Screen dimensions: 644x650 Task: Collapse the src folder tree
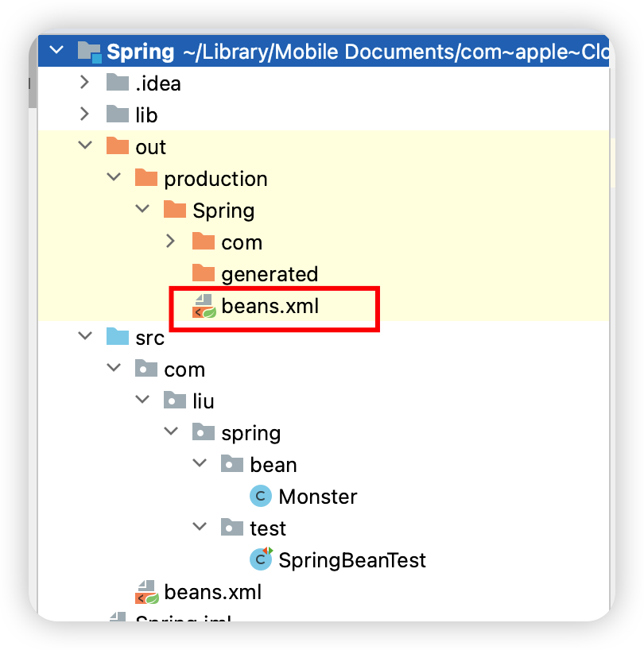[x=85, y=335]
